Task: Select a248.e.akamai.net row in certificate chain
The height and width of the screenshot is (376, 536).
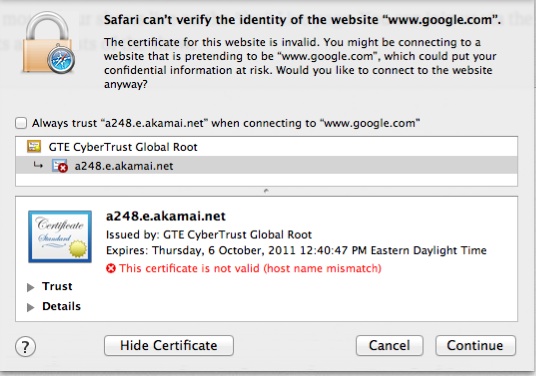Action: (266, 166)
